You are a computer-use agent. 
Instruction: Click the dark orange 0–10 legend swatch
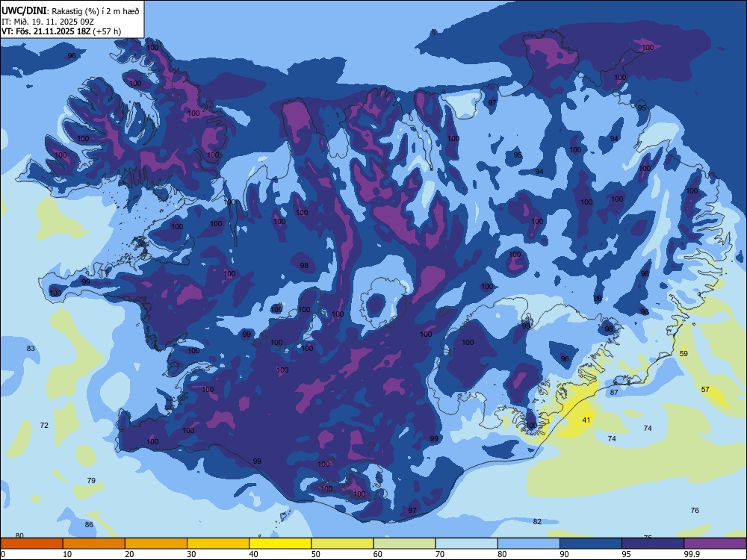point(31,544)
